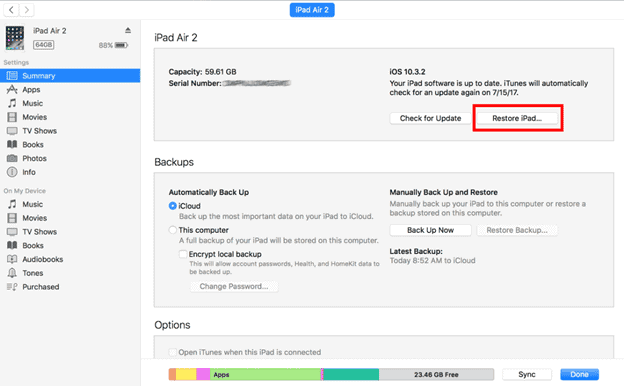Click the 88% battery percentage text

(x=105, y=45)
